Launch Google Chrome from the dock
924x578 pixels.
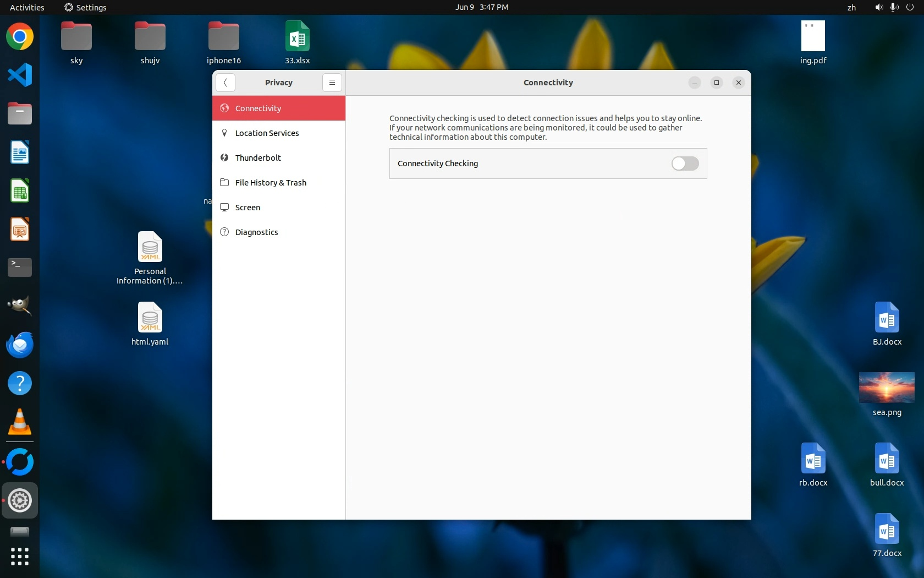tap(20, 37)
